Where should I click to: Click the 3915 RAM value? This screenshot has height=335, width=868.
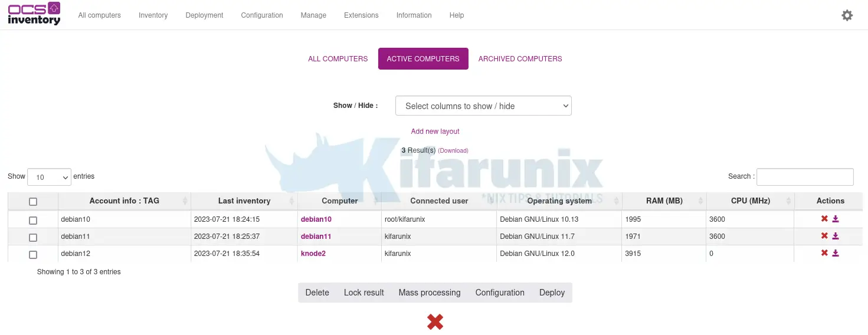(633, 253)
